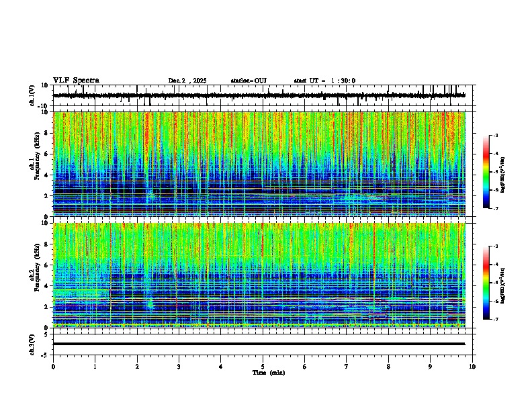
Task: Click the ch.2 spectrogram color scale bar
Action: [486, 283]
